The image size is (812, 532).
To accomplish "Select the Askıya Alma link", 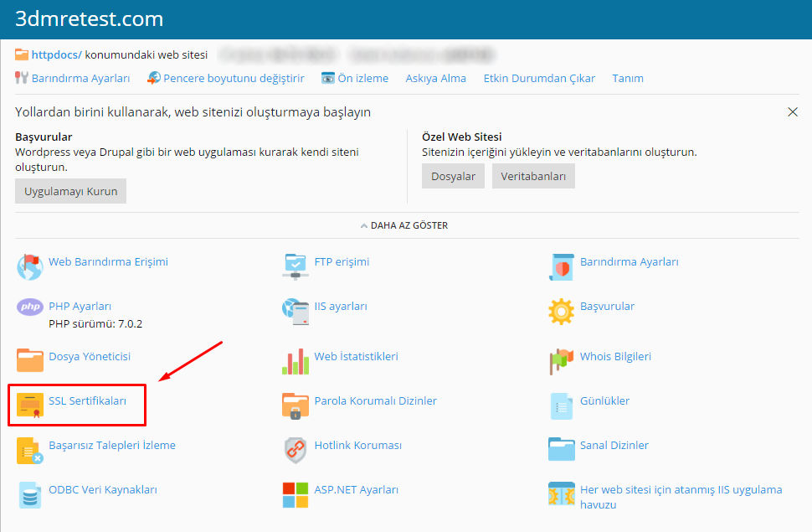I will tap(435, 78).
